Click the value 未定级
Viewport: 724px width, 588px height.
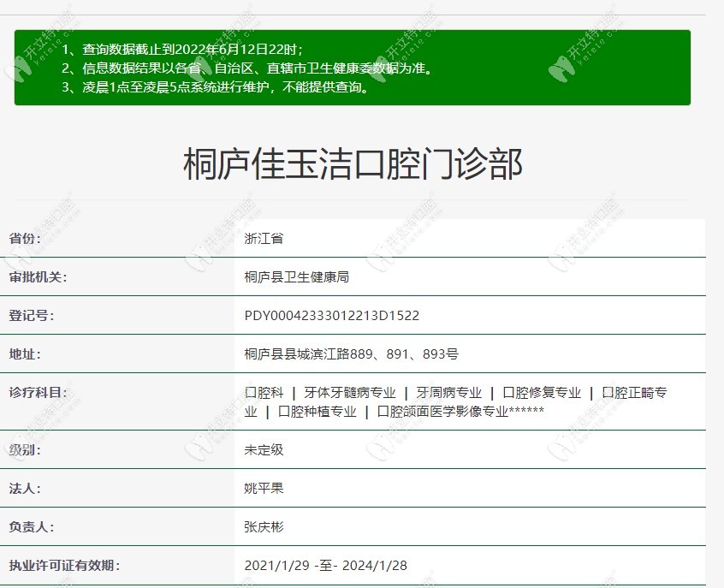click(x=264, y=450)
